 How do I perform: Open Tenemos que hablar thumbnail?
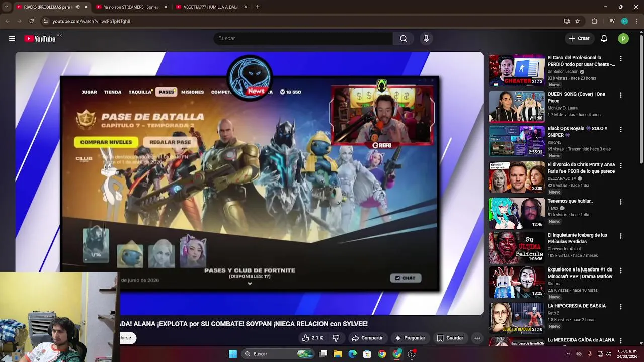[517, 213]
